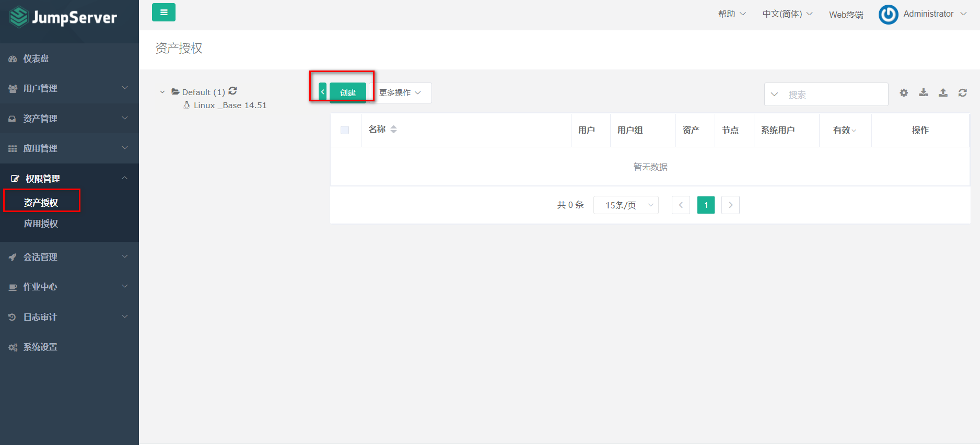Open the Web终端 link
The width and height of the screenshot is (980, 445).
coord(846,15)
